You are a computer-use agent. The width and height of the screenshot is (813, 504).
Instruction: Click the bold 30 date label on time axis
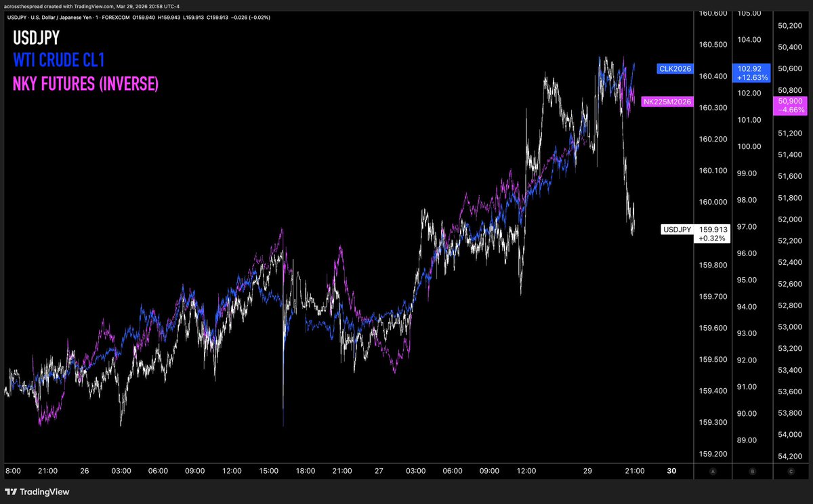pos(671,470)
